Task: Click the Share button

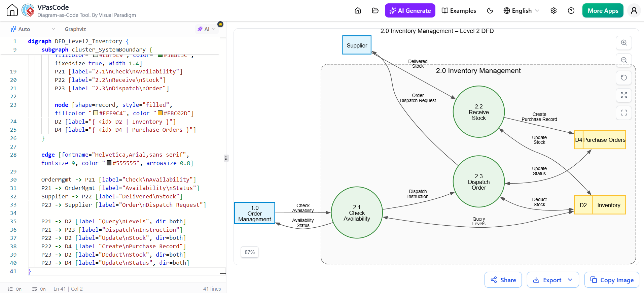Action: tap(503, 280)
